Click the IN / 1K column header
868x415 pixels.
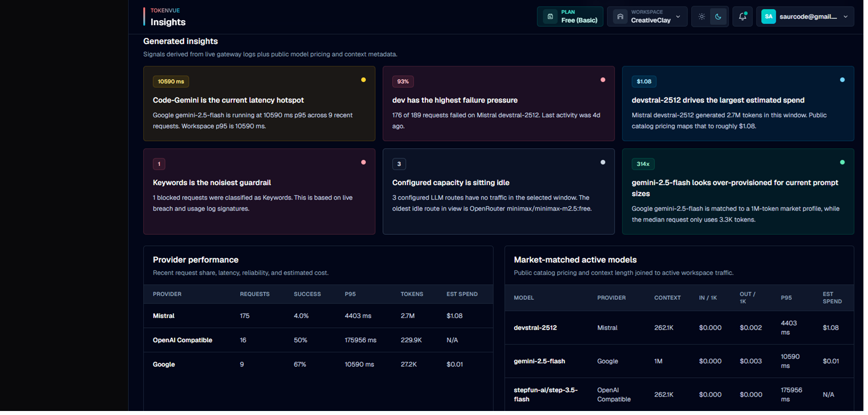point(708,297)
